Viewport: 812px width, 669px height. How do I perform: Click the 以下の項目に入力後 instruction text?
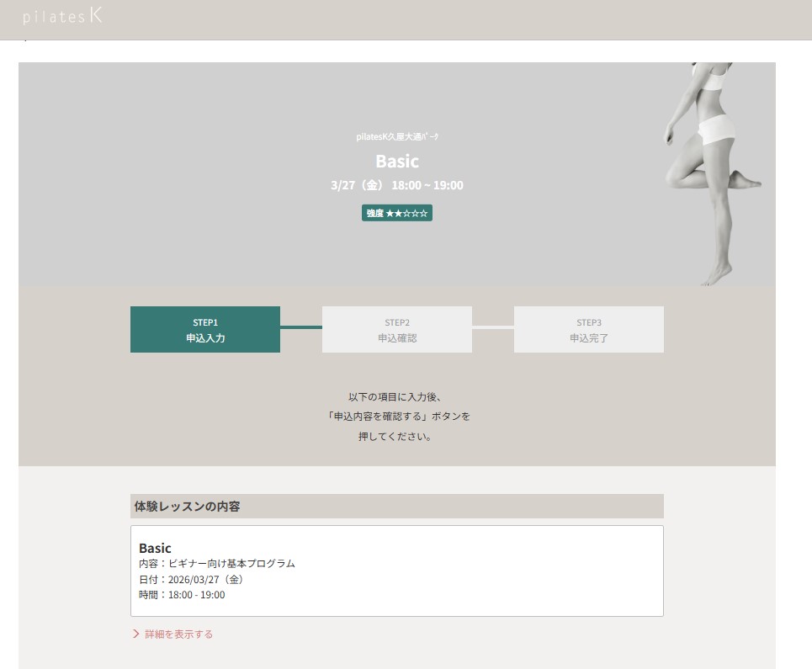point(397,396)
